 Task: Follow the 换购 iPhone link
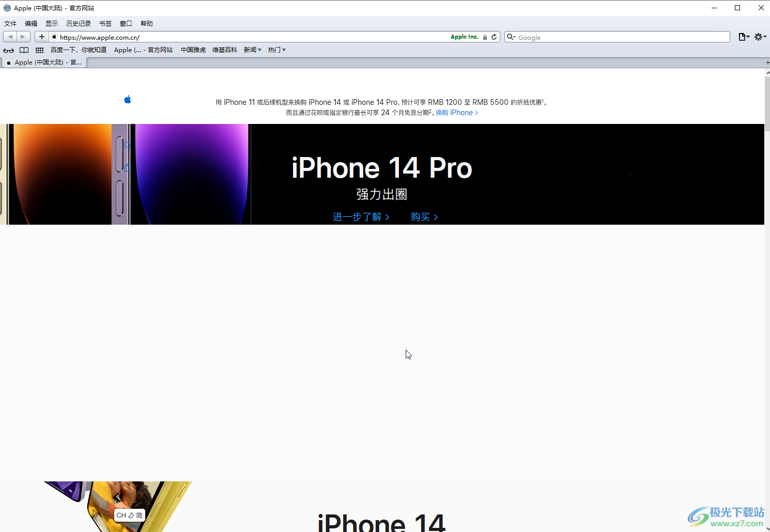click(457, 113)
